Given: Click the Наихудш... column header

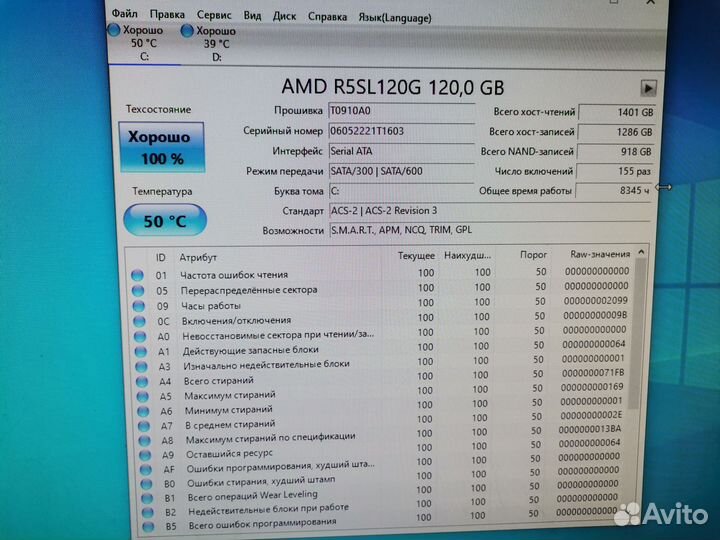Looking at the screenshot, I should [x=467, y=255].
